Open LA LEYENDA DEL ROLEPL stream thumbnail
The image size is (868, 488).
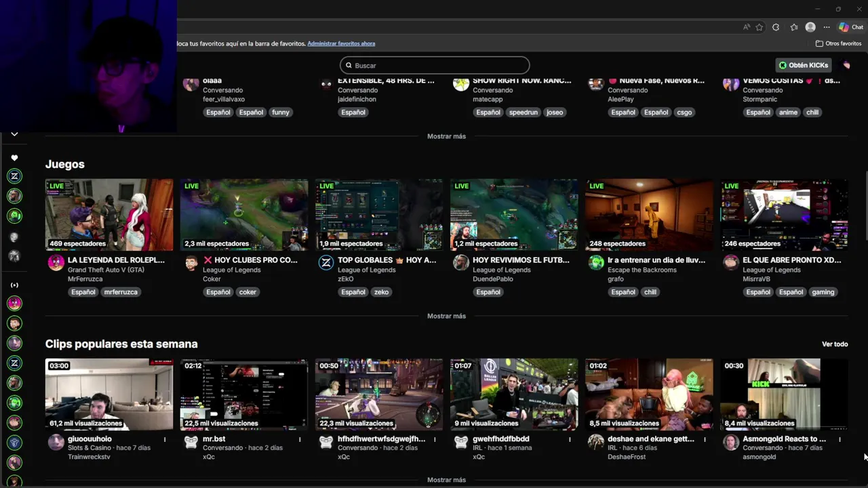coord(109,215)
